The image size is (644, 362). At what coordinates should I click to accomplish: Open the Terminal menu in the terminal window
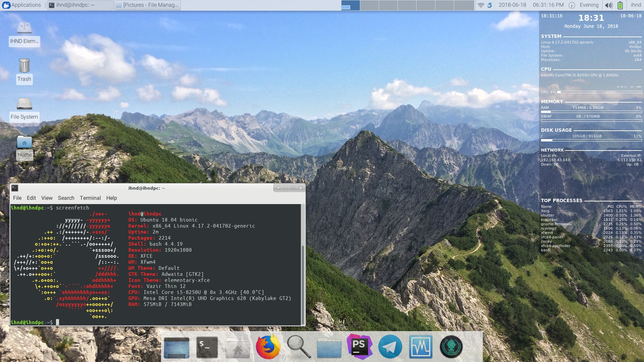tap(90, 198)
